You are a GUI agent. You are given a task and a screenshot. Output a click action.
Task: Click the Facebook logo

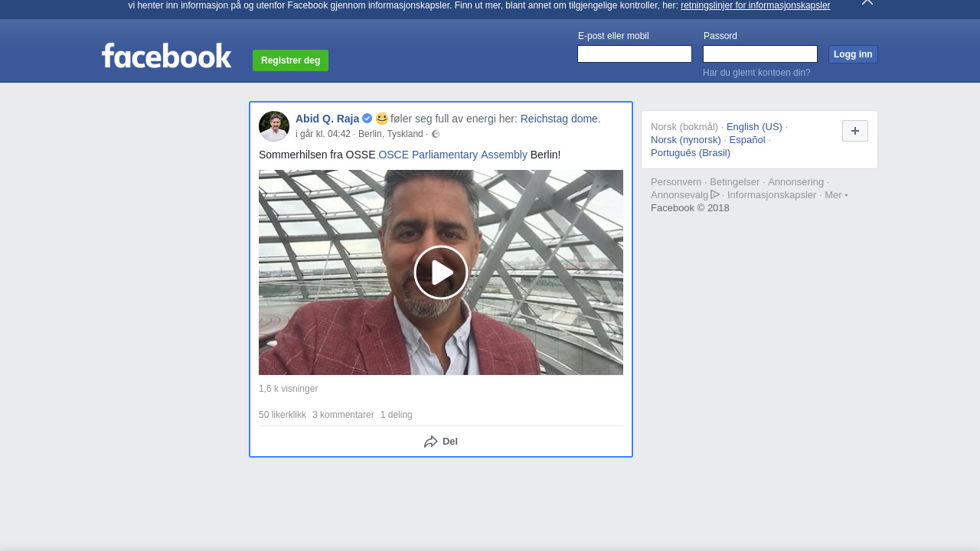(166, 56)
